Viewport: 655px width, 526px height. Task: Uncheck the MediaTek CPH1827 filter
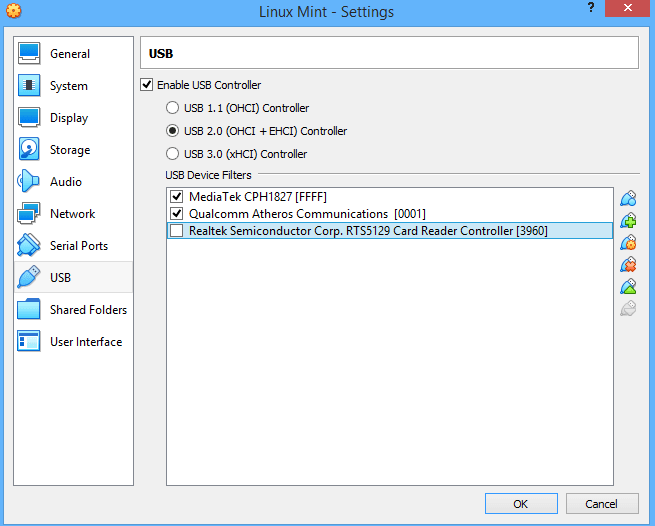tap(177, 196)
